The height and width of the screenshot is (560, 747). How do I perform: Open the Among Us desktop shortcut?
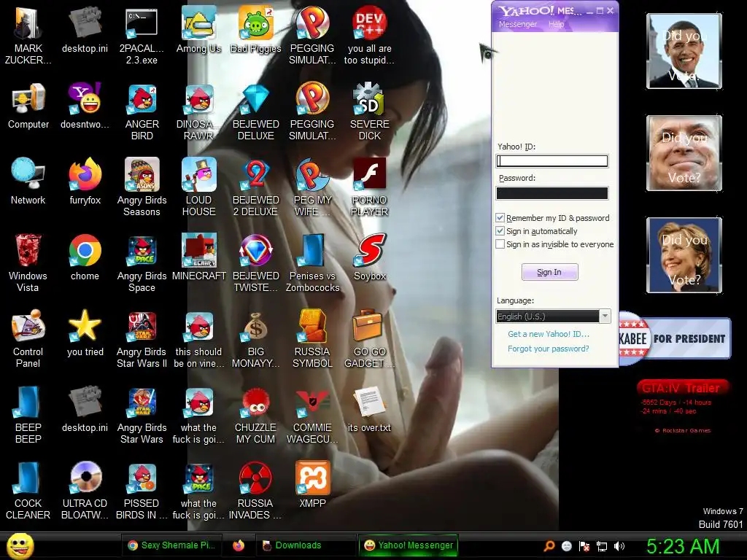(198, 29)
